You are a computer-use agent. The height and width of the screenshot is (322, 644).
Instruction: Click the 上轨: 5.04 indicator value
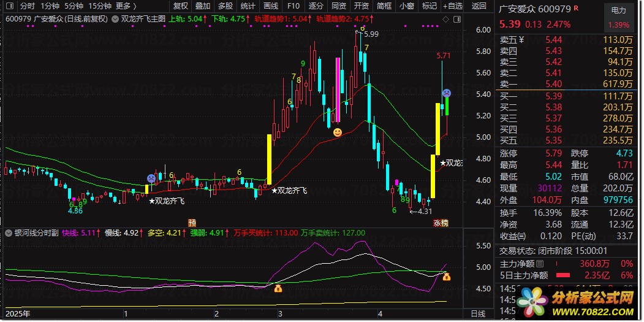188,19
